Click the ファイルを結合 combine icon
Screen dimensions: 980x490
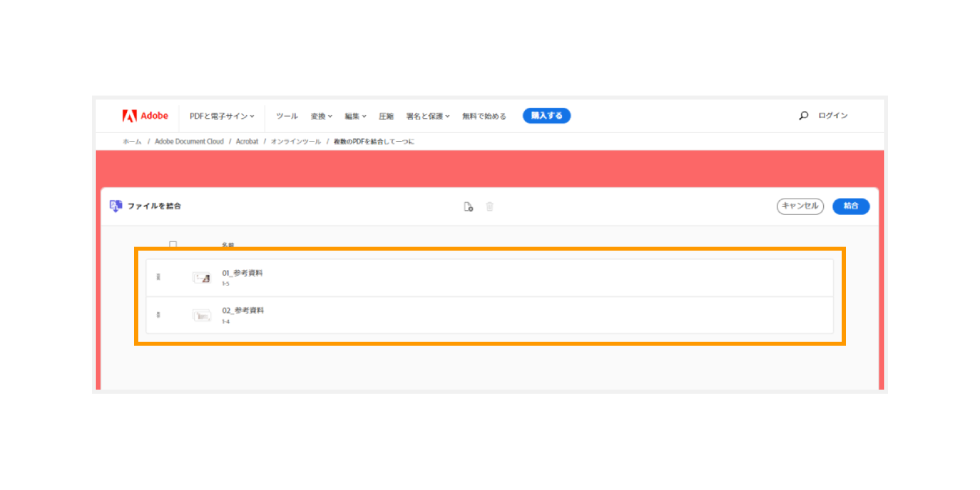coord(115,206)
